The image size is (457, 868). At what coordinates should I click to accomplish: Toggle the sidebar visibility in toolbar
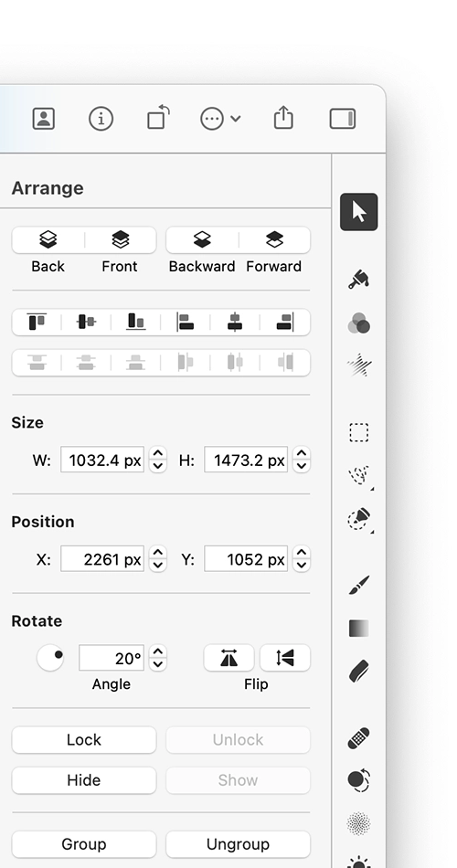tap(343, 119)
